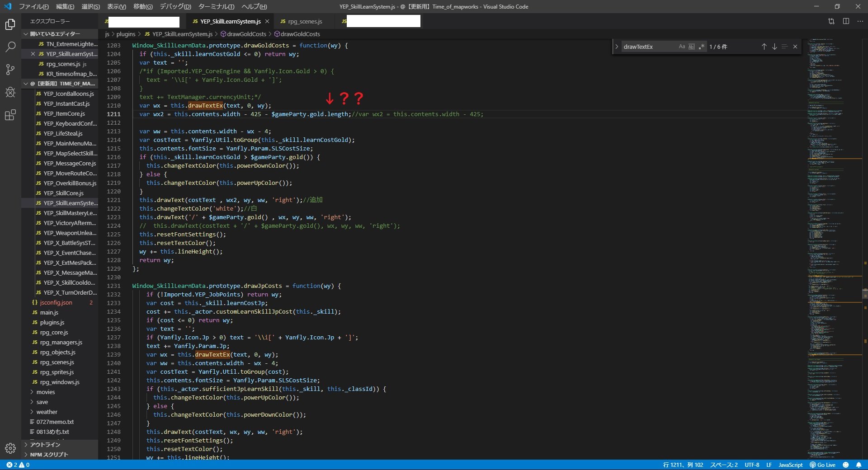
Task: Show errors and warnings in status bar
Action: point(18,465)
